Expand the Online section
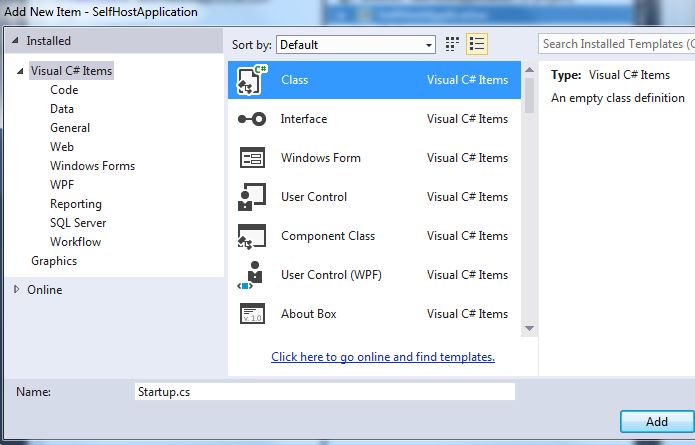Screen dimensions: 695x445 point(16,289)
